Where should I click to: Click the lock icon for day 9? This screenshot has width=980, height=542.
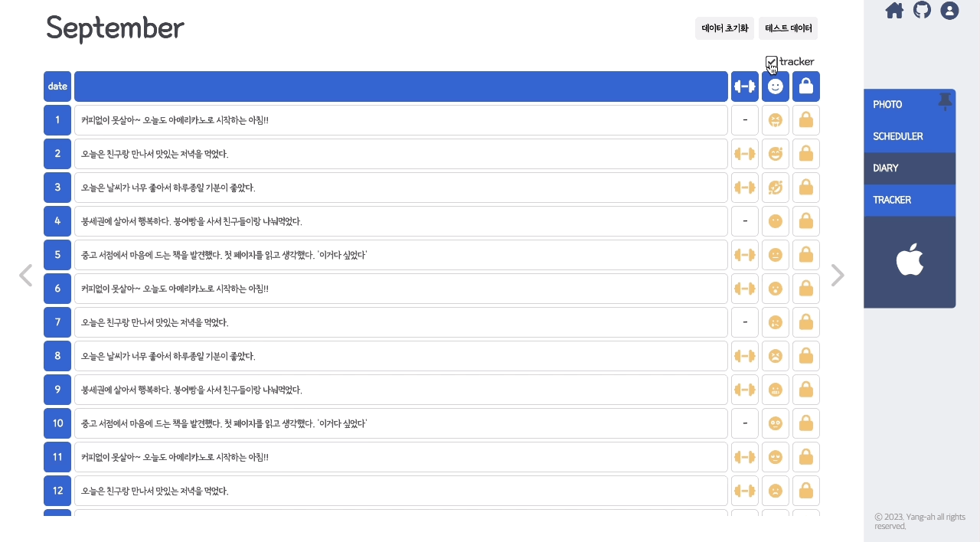pyautogui.click(x=806, y=390)
